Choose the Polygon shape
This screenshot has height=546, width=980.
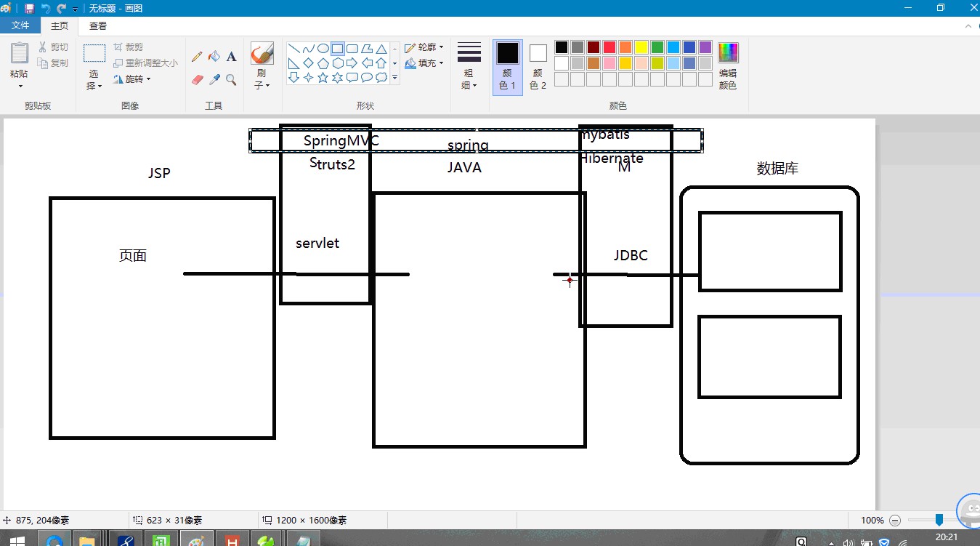[366, 49]
